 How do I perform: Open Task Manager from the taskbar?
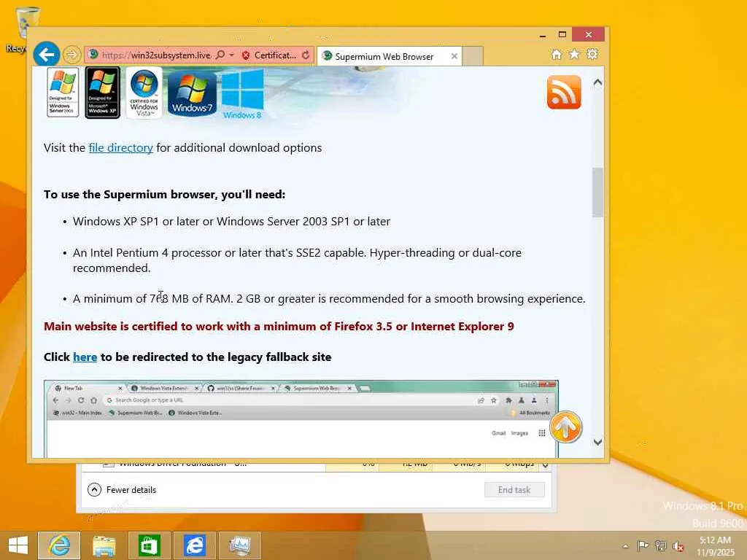coord(239,545)
